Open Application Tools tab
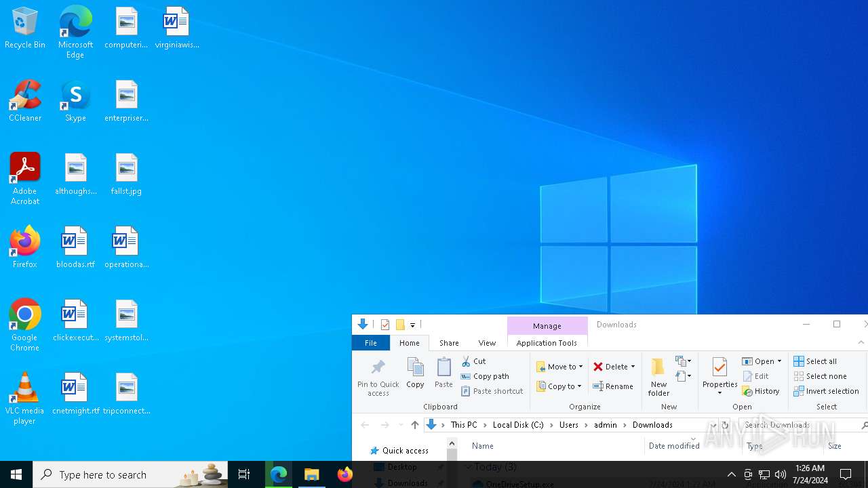The width and height of the screenshot is (868, 488). pyautogui.click(x=547, y=343)
